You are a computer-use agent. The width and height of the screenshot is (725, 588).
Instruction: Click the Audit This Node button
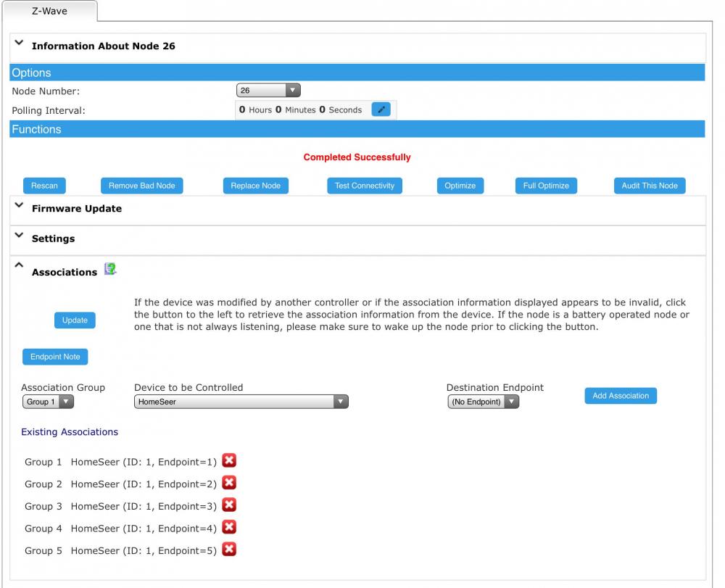click(650, 186)
